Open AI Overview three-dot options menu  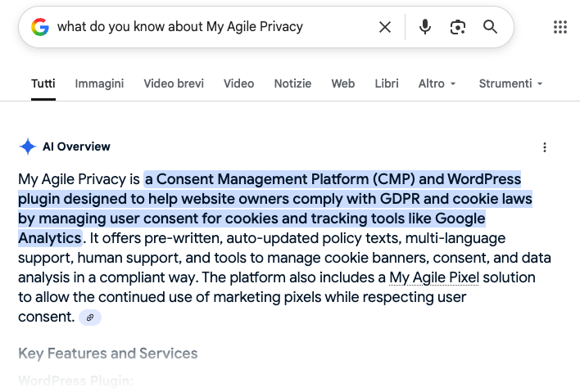545,147
